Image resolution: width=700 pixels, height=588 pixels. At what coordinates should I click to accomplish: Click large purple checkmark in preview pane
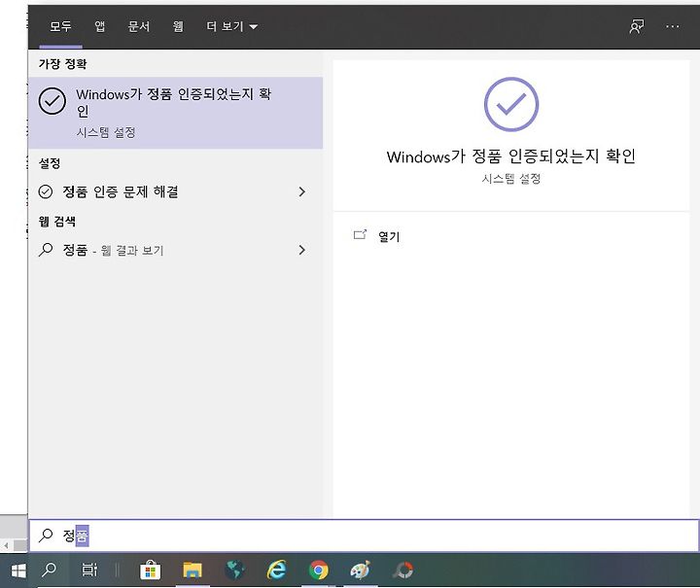coord(511,104)
